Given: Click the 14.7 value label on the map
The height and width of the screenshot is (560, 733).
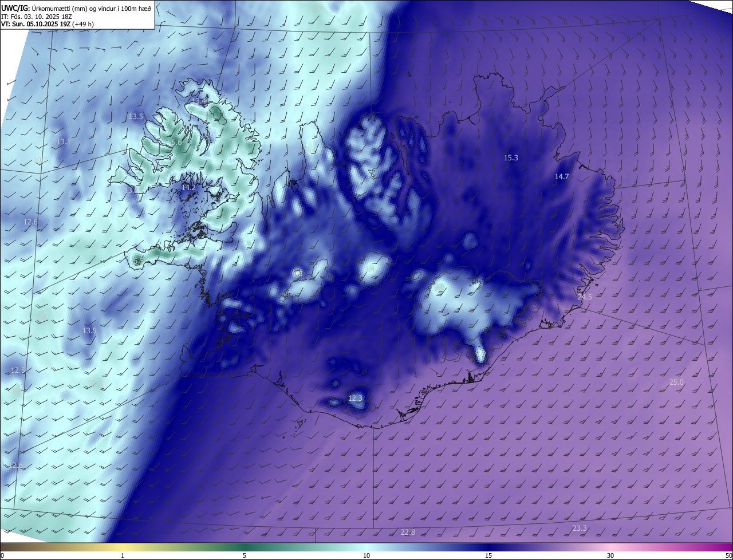Looking at the screenshot, I should (562, 177).
